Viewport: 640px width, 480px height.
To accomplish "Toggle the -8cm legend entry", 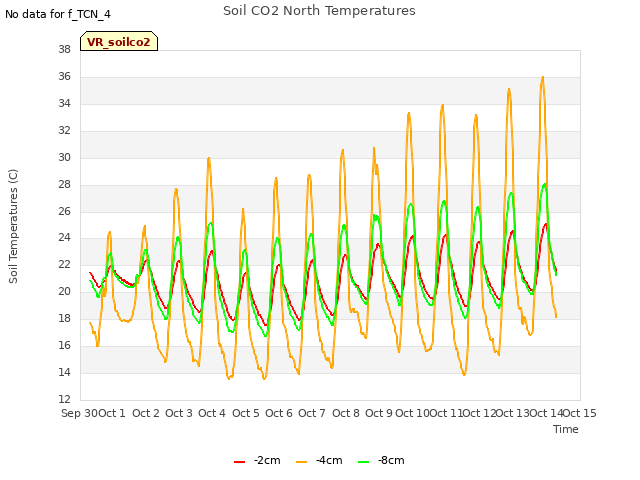I will [381, 460].
